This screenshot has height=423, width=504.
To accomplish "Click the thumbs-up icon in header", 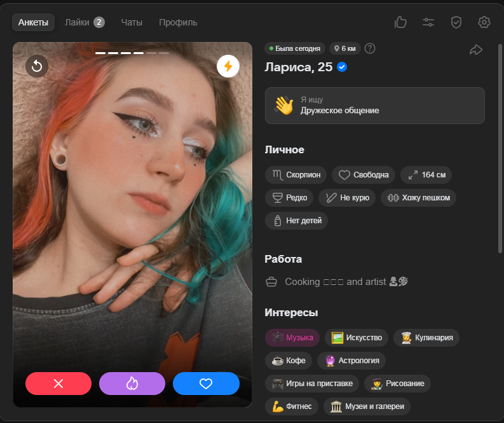I will coord(400,22).
